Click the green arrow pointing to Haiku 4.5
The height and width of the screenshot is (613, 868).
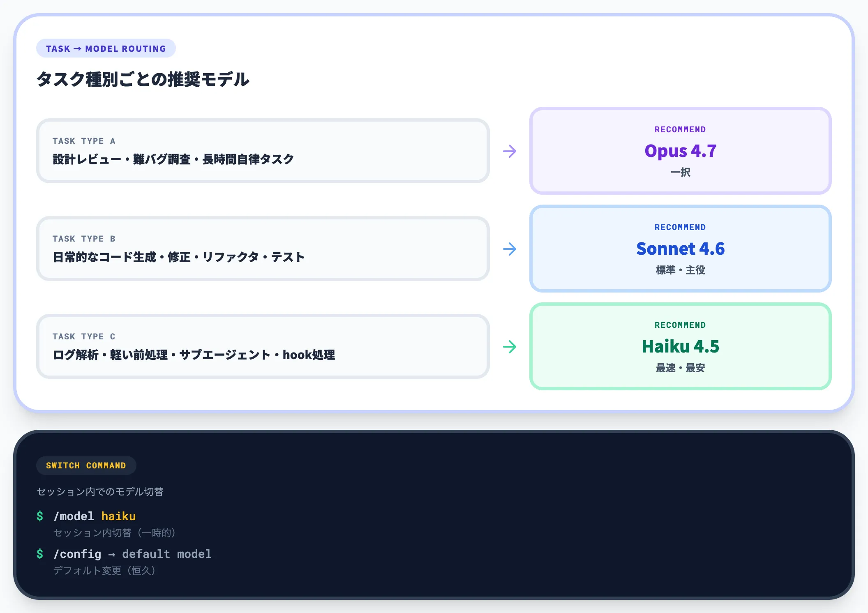point(510,347)
